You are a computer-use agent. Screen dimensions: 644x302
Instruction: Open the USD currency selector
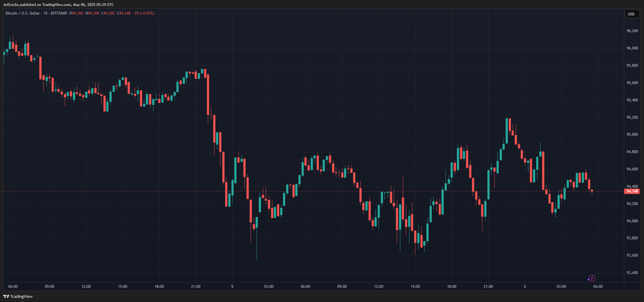click(x=631, y=14)
